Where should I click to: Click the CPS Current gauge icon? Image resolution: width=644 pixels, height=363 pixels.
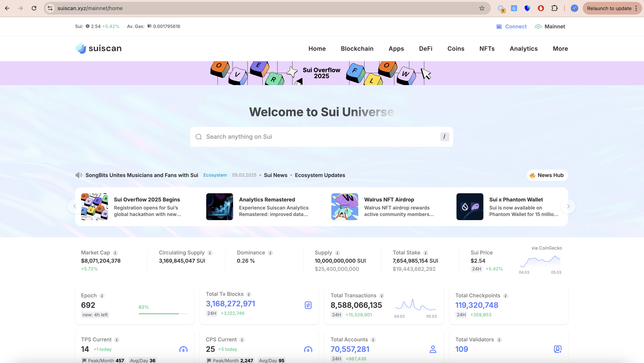click(x=308, y=349)
